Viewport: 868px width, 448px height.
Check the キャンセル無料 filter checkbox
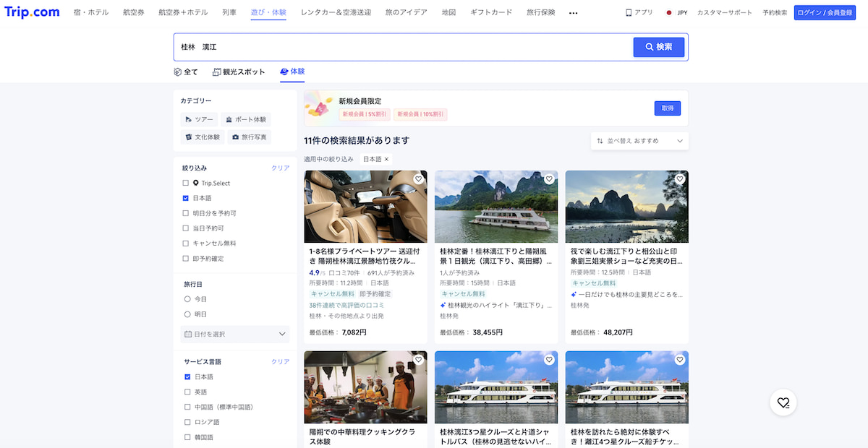(186, 244)
